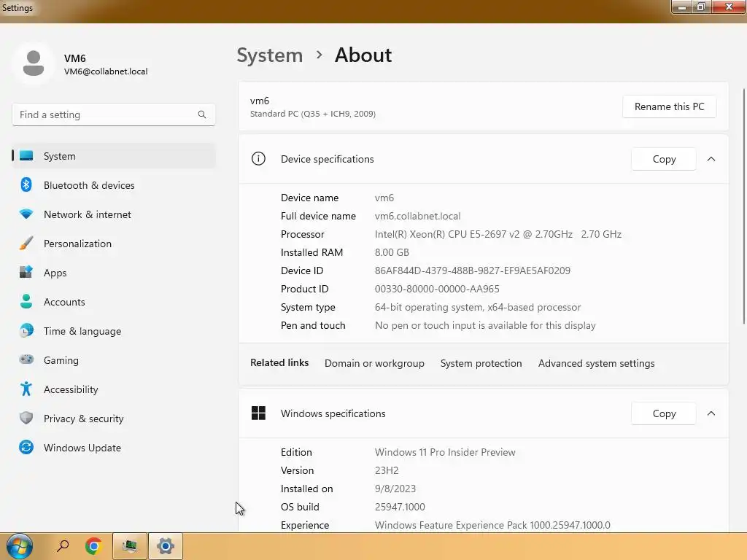Open the System protection link
The width and height of the screenshot is (747, 560).
tap(481, 363)
